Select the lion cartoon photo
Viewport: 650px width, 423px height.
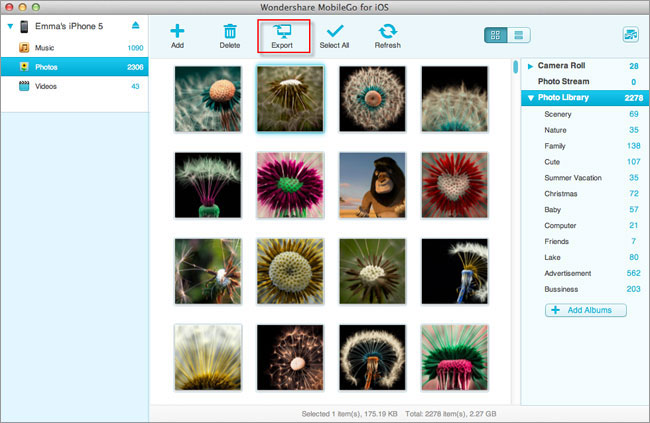coord(372,185)
